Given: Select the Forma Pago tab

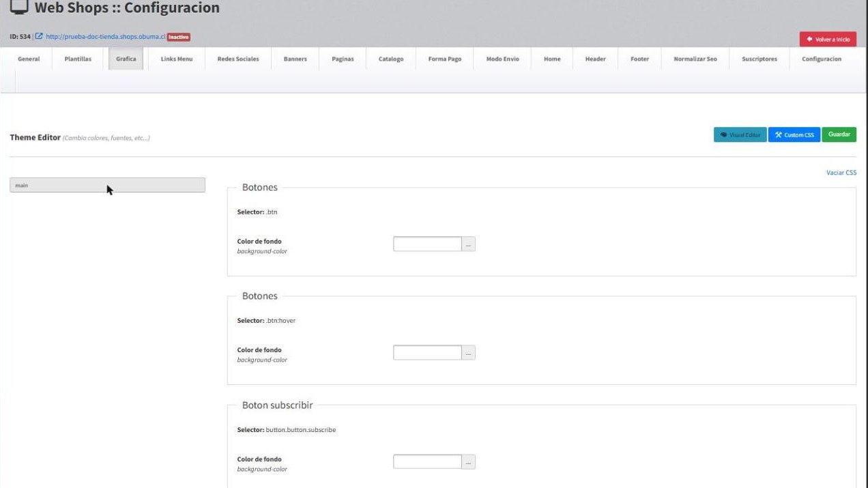Looking at the screenshot, I should click(x=445, y=59).
